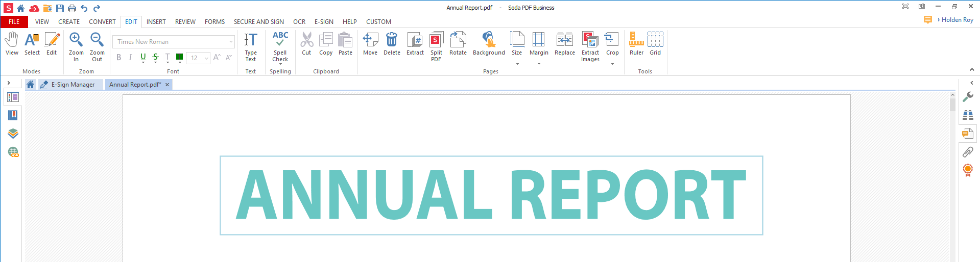Click the Zoom In magnifier
The width and height of the screenshot is (980, 262).
pos(76,47)
